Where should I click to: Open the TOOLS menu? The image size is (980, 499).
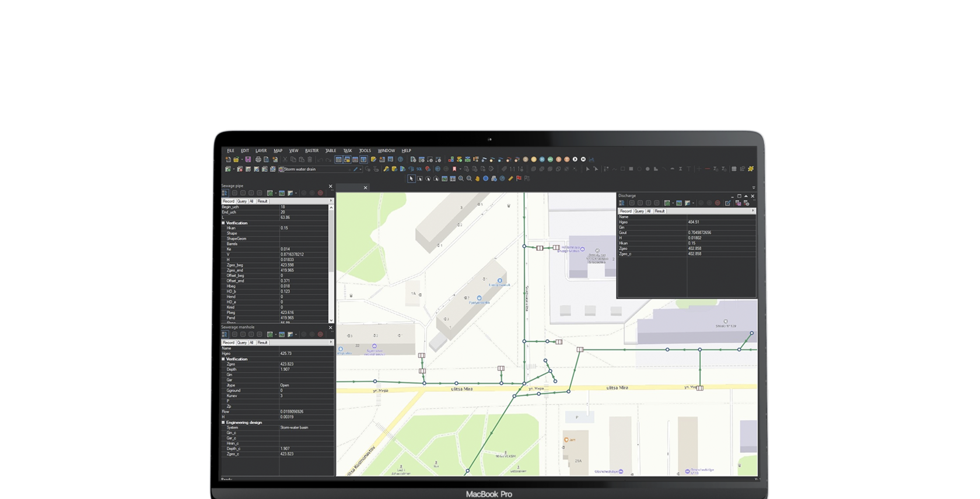pos(365,150)
